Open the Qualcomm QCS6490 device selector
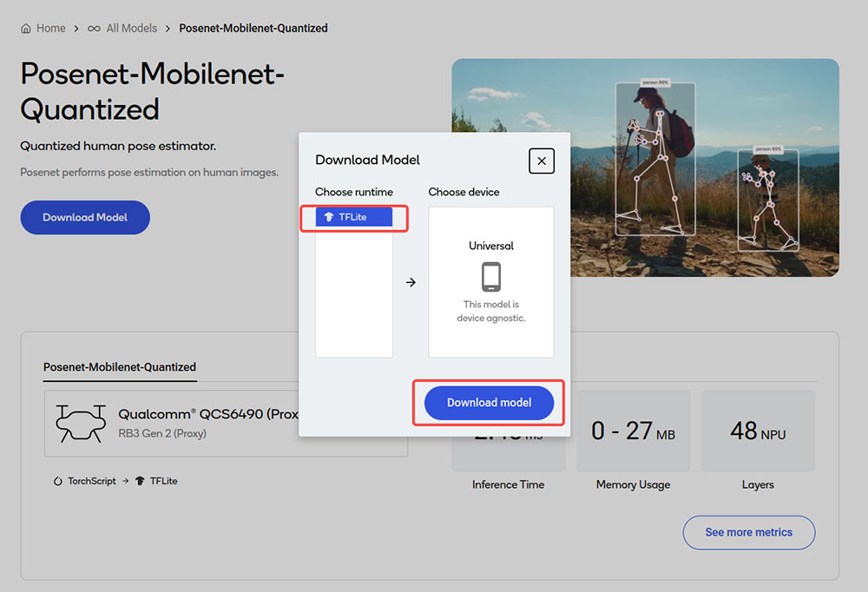Image resolution: width=868 pixels, height=592 pixels. click(226, 424)
